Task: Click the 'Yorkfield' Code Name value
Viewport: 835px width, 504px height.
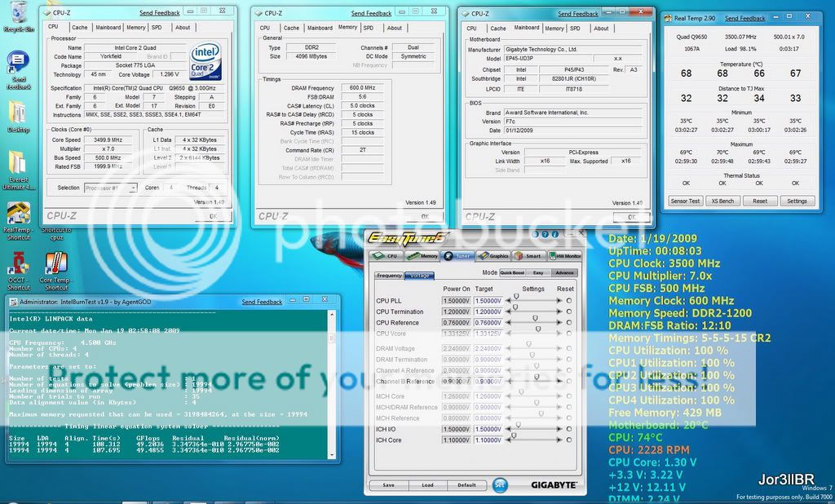Action: 111,56
